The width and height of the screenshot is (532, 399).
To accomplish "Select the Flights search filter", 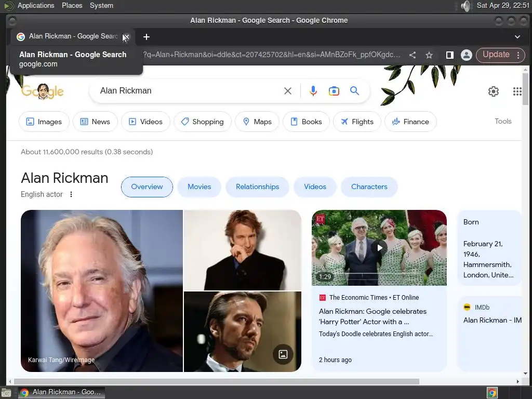I will (x=357, y=122).
